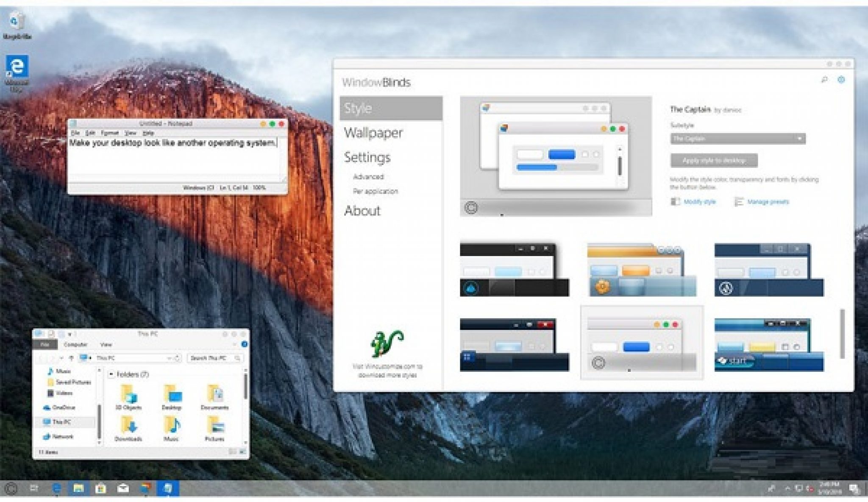Image resolution: width=868 pixels, height=502 pixels.
Task: Open the View tab in File Explorer
Action: click(x=106, y=344)
